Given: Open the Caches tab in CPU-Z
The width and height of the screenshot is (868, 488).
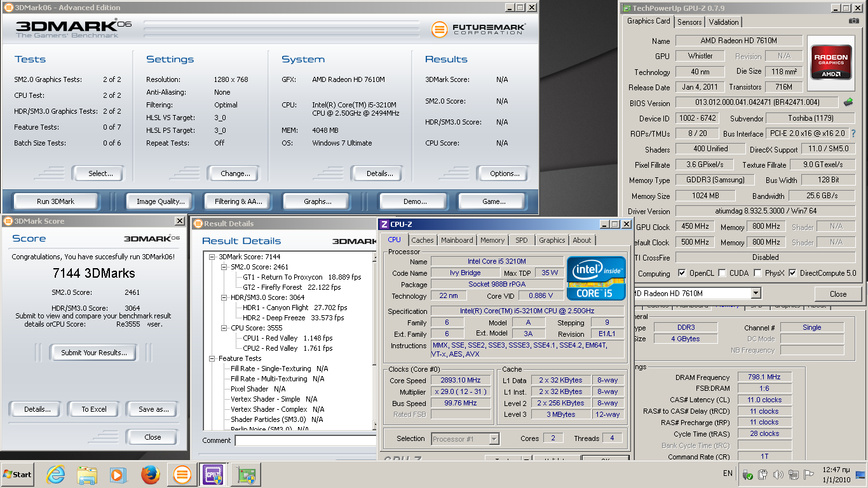Looking at the screenshot, I should pyautogui.click(x=422, y=240).
